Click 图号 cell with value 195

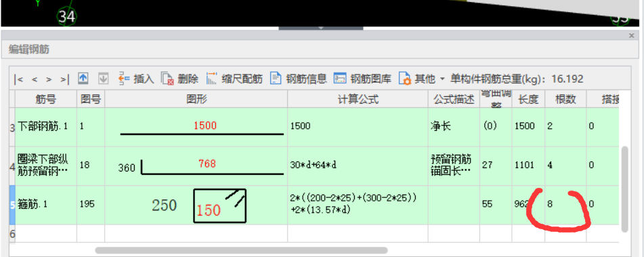(x=91, y=205)
